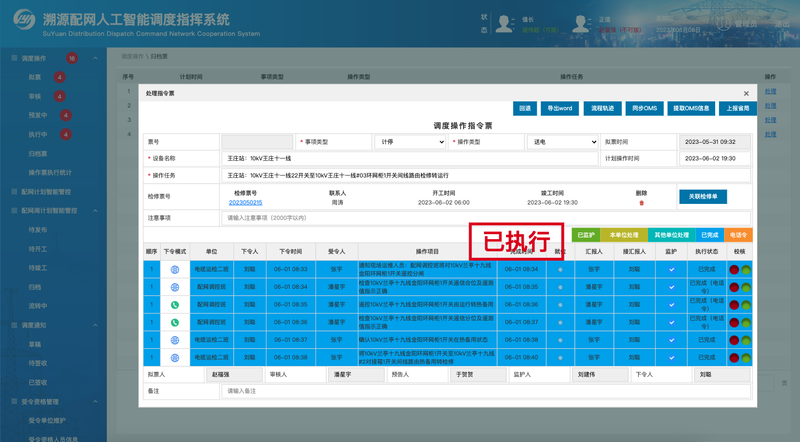Click the 关联检修单 button
Image resolution: width=800 pixels, height=442 pixels.
click(x=703, y=197)
